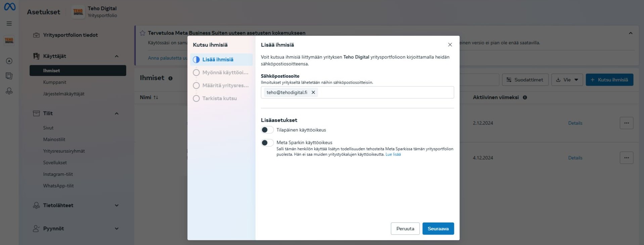644x245 pixels.
Task: Click info icon beside Aktiivinen viimeksi
Action: click(525, 97)
